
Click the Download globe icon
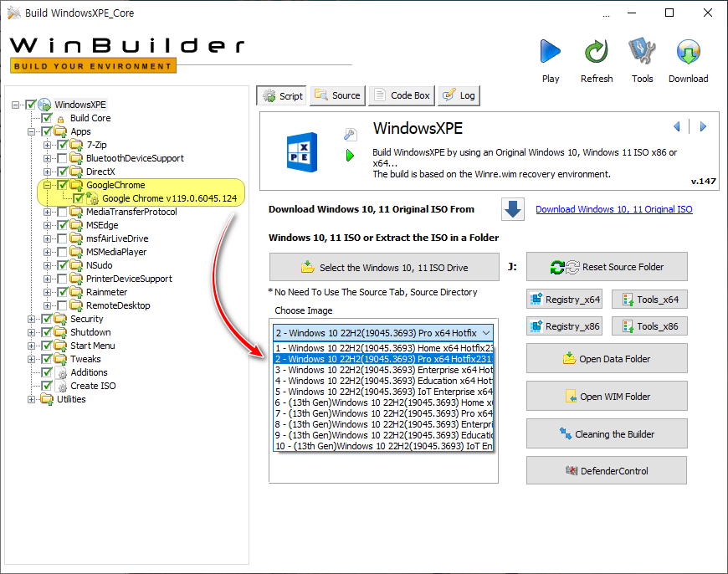point(688,51)
